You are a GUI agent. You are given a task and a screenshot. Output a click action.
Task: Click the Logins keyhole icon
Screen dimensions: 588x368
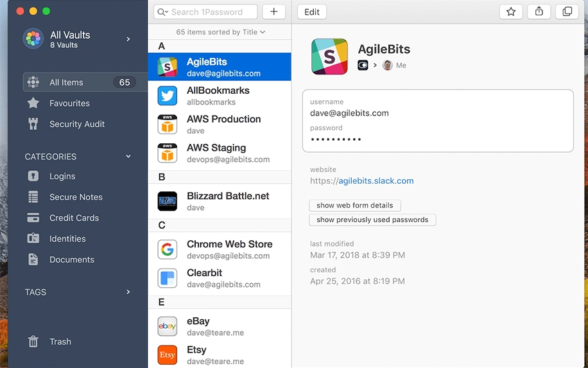(x=33, y=176)
